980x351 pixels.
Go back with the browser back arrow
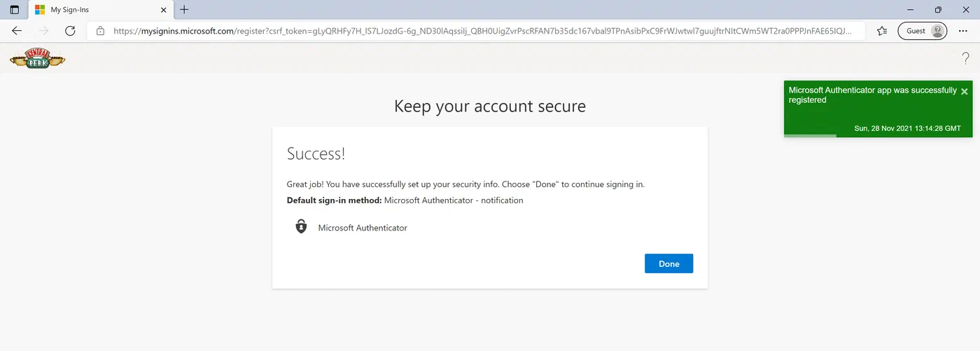pos(17,31)
